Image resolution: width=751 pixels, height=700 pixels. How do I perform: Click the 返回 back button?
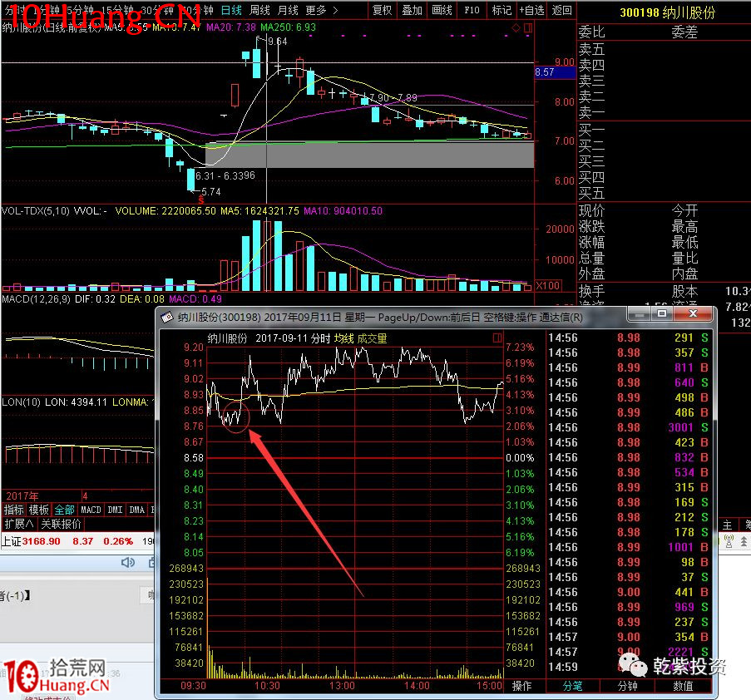click(x=561, y=10)
